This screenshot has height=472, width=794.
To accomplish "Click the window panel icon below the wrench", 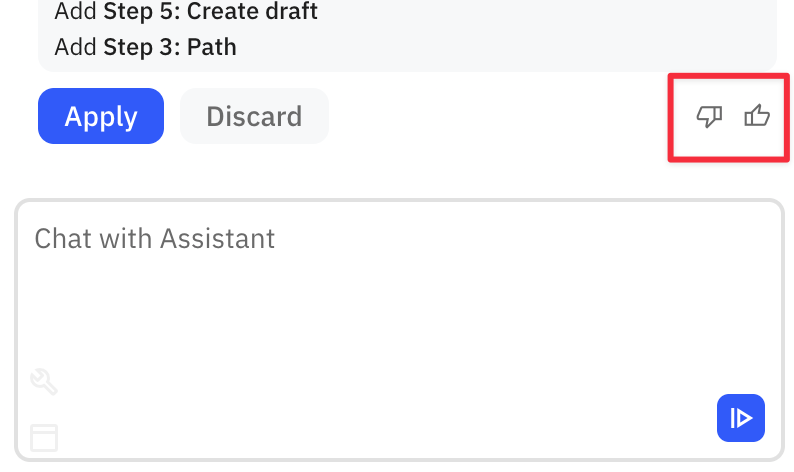I will pyautogui.click(x=44, y=437).
